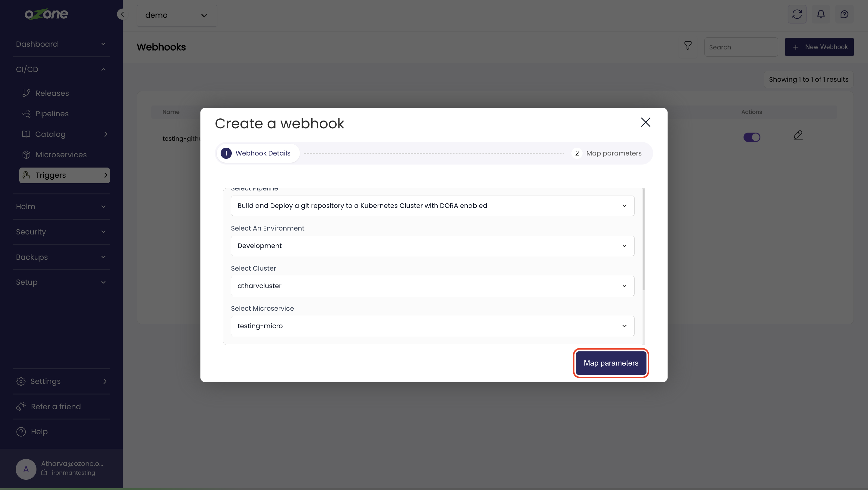Expand the Select Cluster dropdown
This screenshot has width=868, height=490.
click(432, 286)
